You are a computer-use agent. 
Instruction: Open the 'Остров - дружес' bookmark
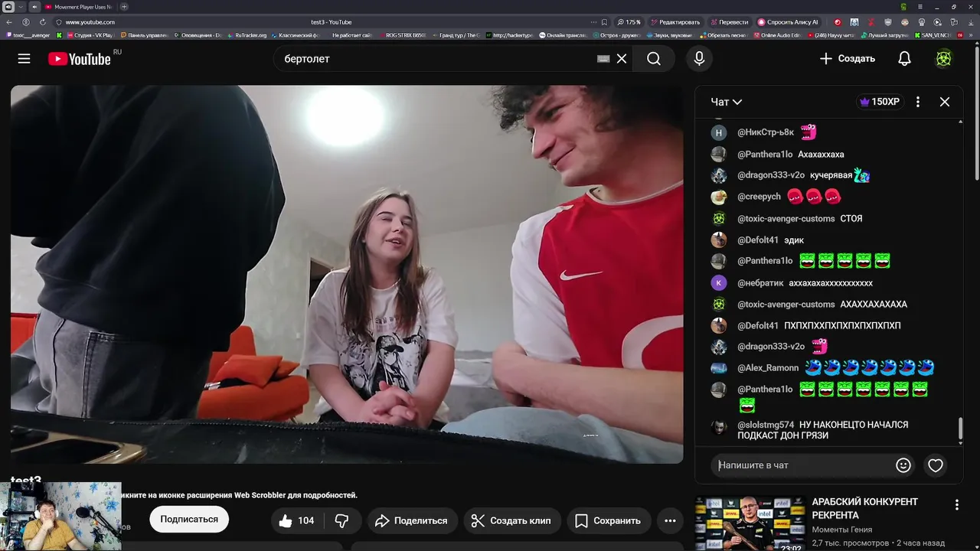pyautogui.click(x=616, y=35)
